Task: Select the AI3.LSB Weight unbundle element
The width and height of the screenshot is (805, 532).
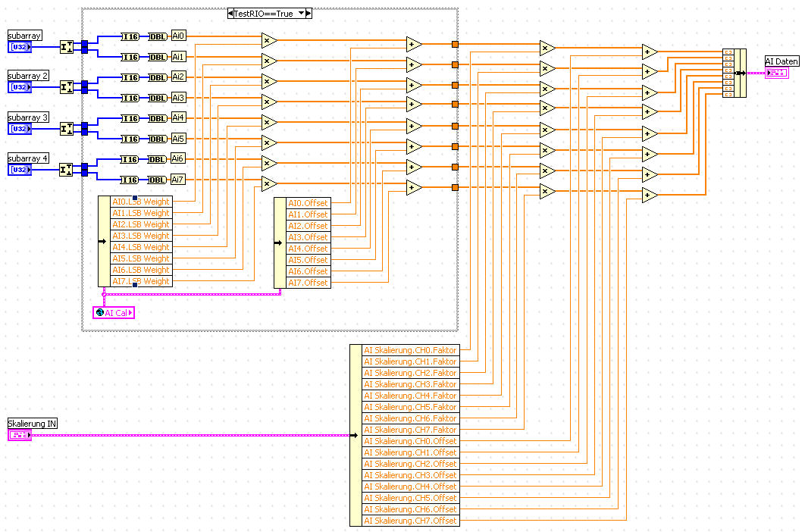Action: (x=141, y=236)
